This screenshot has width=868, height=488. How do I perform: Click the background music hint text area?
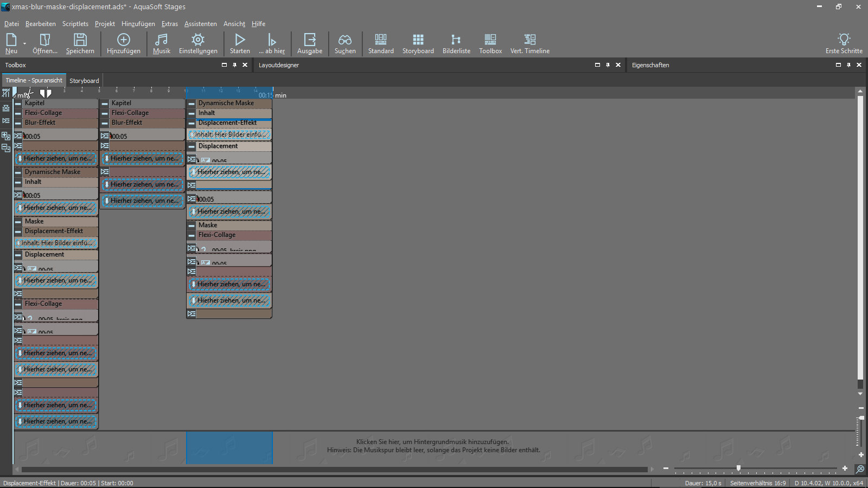pos(433,446)
